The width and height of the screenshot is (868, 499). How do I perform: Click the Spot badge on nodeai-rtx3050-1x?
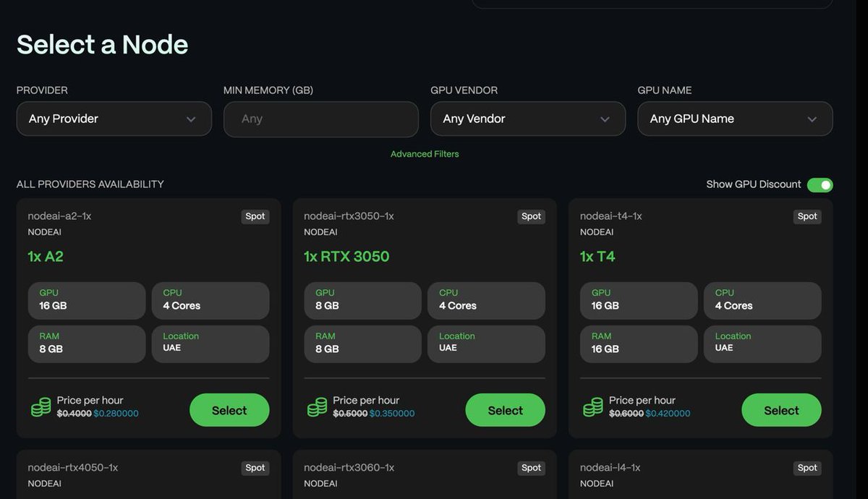pos(532,216)
